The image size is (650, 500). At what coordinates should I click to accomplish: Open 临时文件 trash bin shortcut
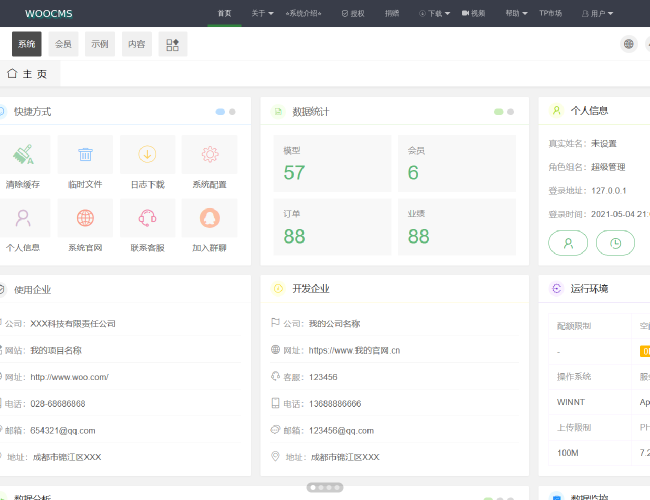pyautogui.click(x=85, y=155)
